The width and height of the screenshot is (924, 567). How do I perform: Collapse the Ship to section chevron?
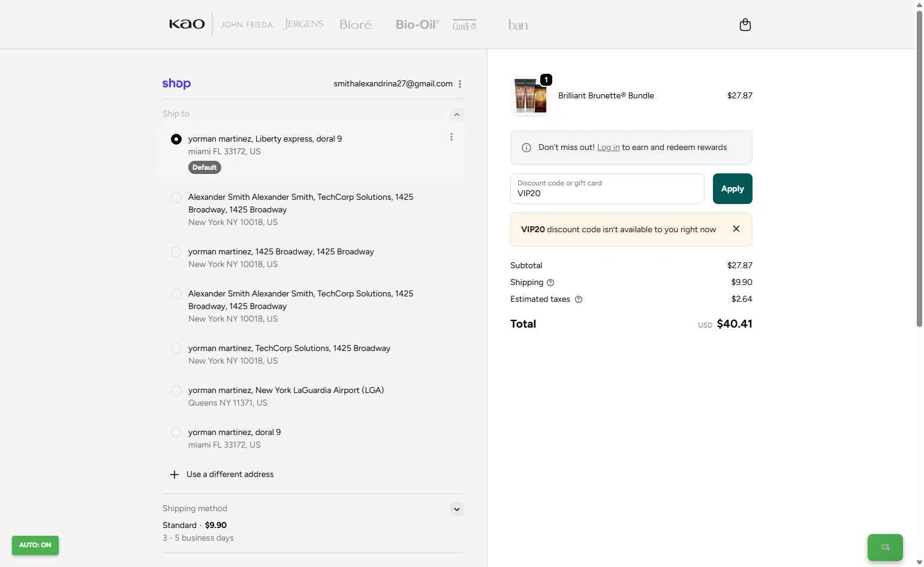pos(457,115)
